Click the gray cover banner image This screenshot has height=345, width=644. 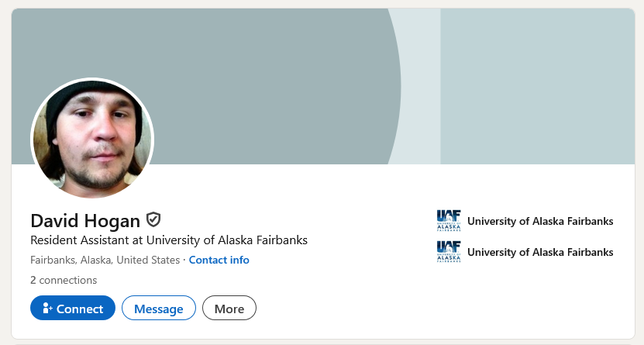(x=256, y=78)
